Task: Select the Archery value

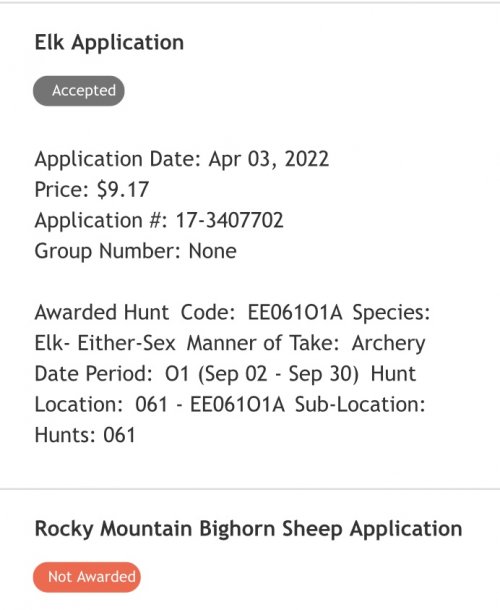Action: pyautogui.click(x=388, y=344)
